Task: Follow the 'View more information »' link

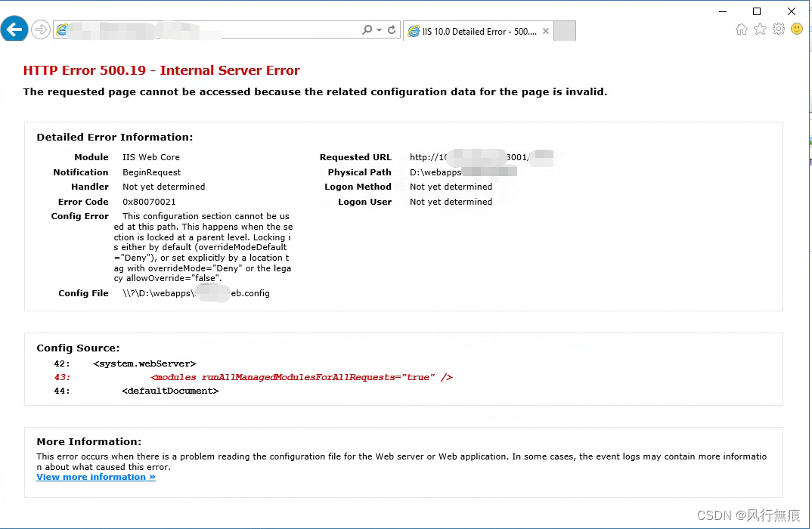Action: [x=96, y=478]
